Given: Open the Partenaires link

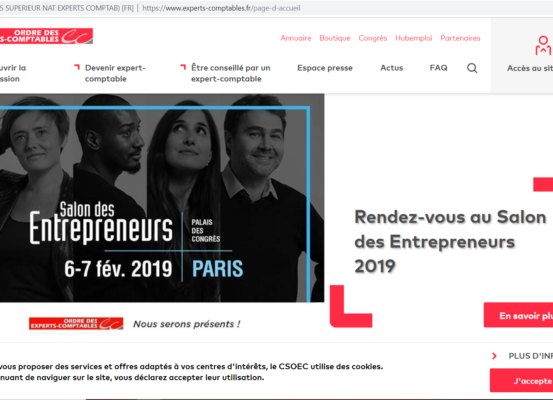Looking at the screenshot, I should tap(460, 38).
